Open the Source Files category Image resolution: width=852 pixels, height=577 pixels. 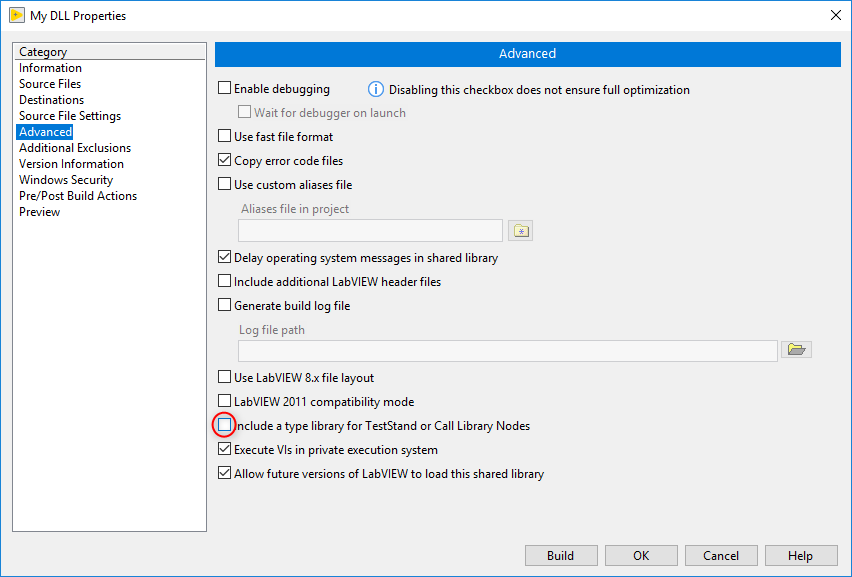[50, 84]
